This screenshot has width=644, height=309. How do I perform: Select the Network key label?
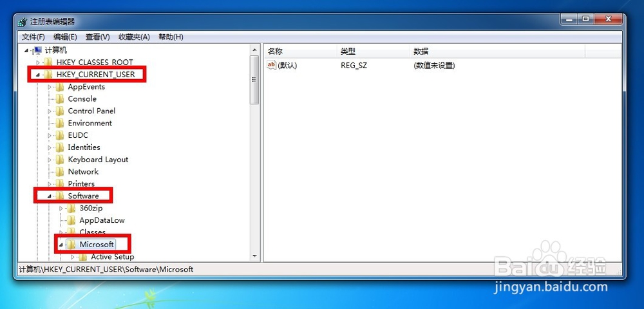pos(83,171)
